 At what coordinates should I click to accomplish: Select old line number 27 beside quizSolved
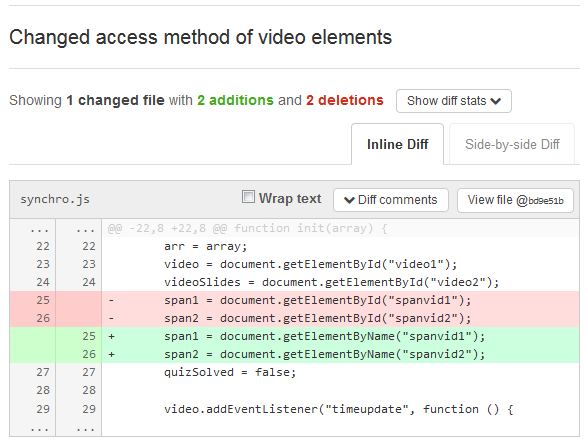tap(43, 372)
